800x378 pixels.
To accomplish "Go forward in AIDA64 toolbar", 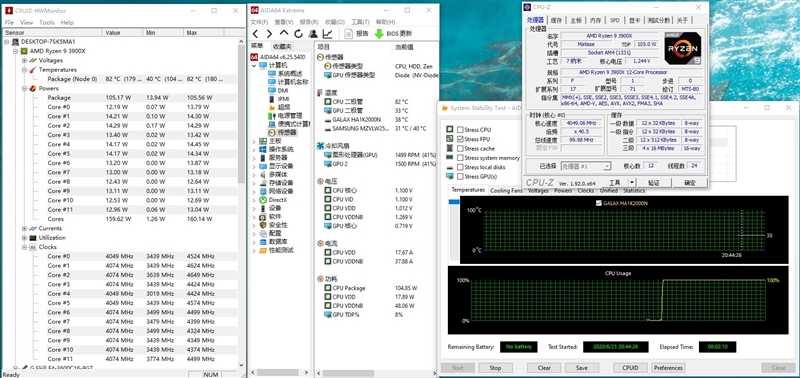I will 269,34.
